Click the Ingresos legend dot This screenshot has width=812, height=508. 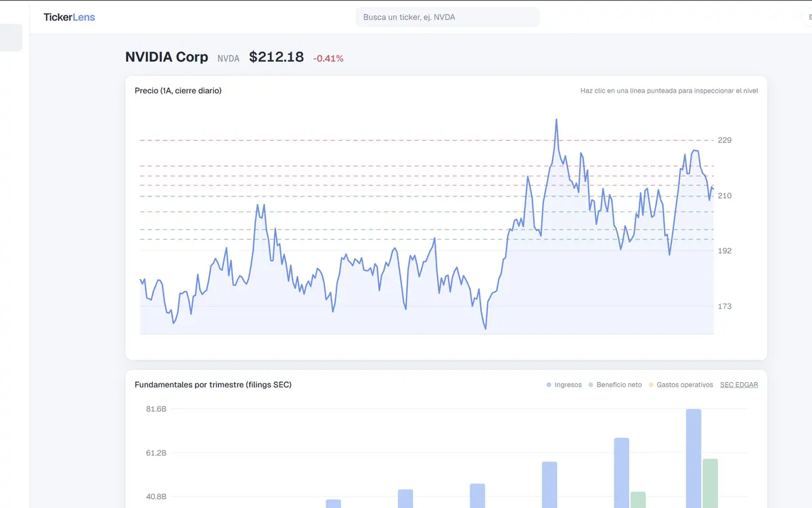(549, 385)
